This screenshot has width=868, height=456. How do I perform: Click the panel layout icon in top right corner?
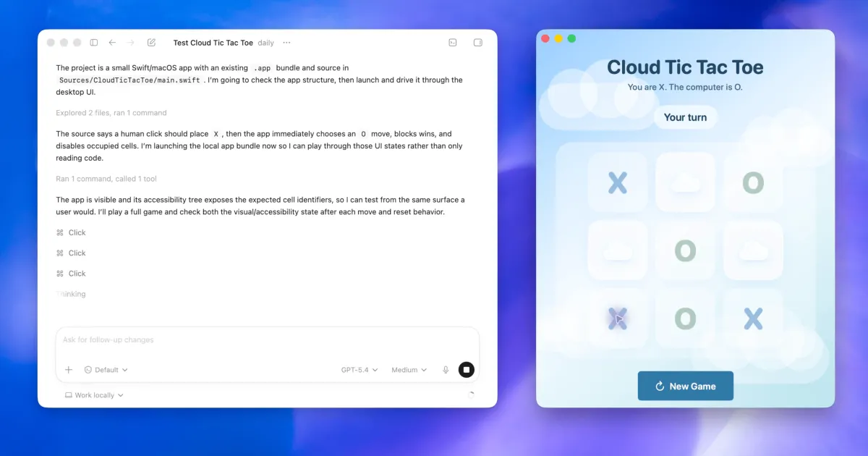(x=477, y=43)
